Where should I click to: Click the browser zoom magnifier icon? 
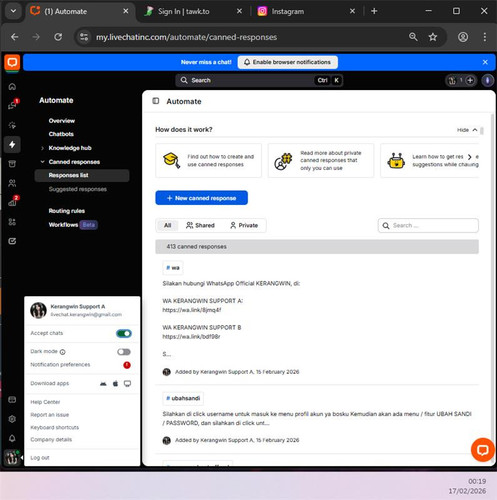coord(413,37)
